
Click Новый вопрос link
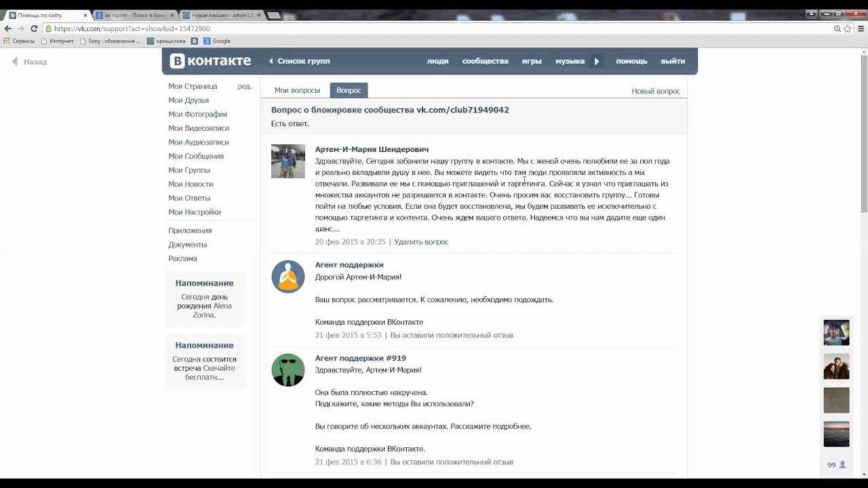[656, 91]
